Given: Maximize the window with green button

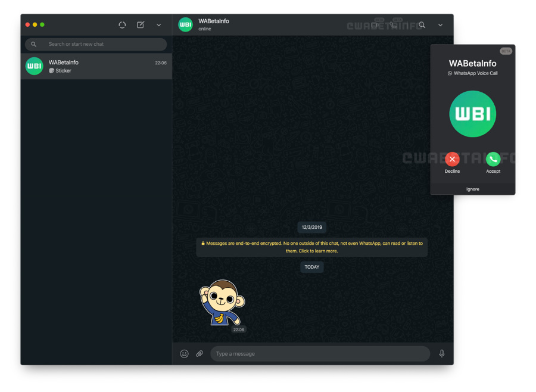Looking at the screenshot, I should (x=42, y=24).
